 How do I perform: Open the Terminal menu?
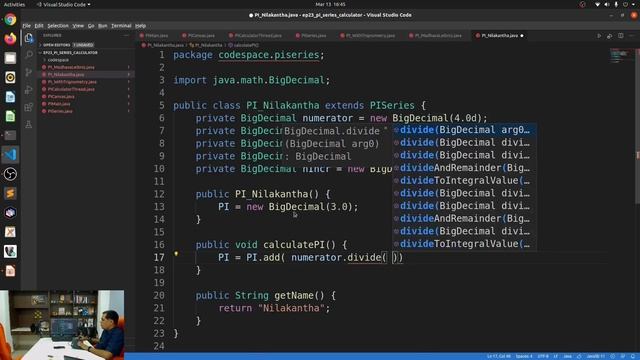(x=121, y=26)
